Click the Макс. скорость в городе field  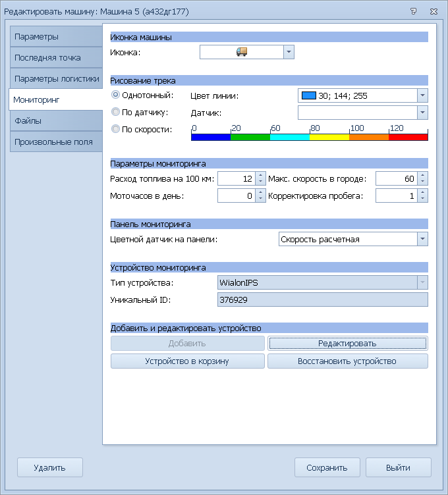pyautogui.click(x=397, y=178)
